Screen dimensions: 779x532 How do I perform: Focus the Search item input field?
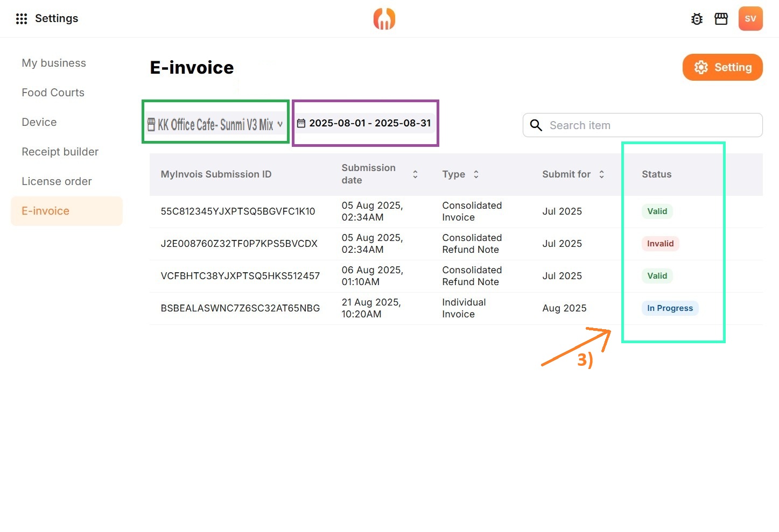point(651,125)
